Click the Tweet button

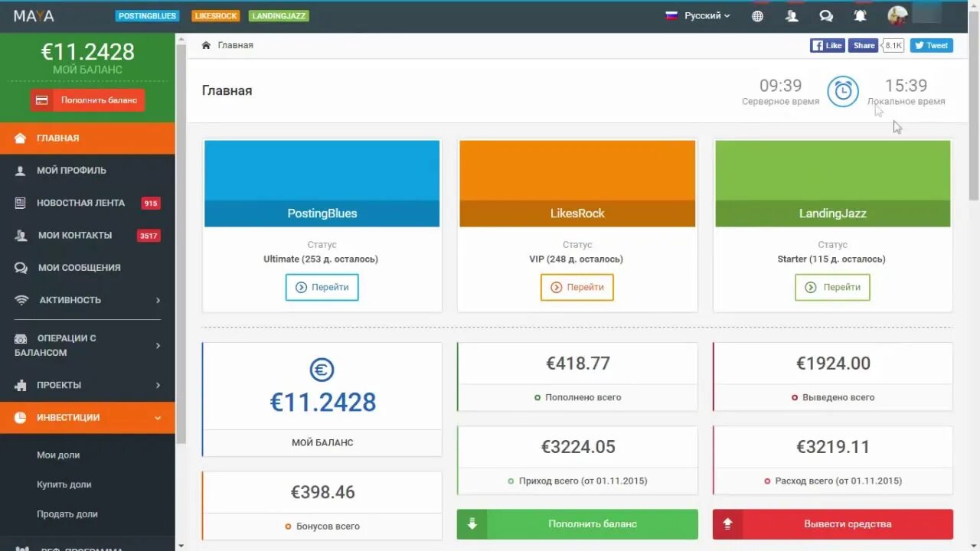click(x=932, y=45)
